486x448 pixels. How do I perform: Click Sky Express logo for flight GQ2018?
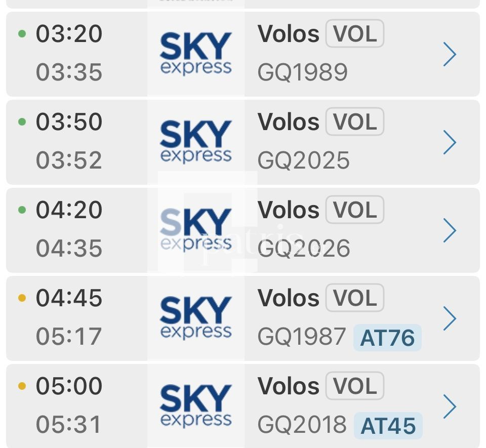pos(196,406)
